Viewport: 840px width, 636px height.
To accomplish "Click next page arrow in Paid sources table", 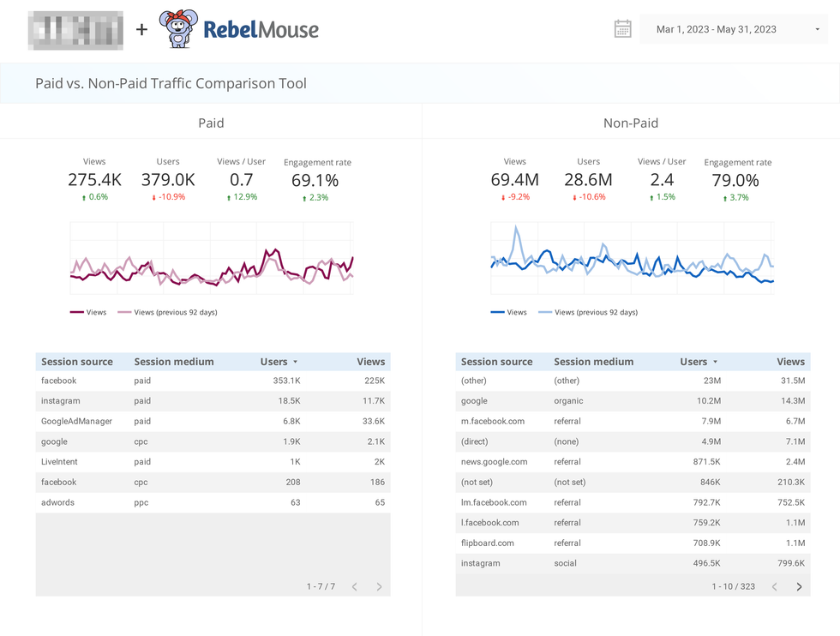I will click(x=378, y=586).
